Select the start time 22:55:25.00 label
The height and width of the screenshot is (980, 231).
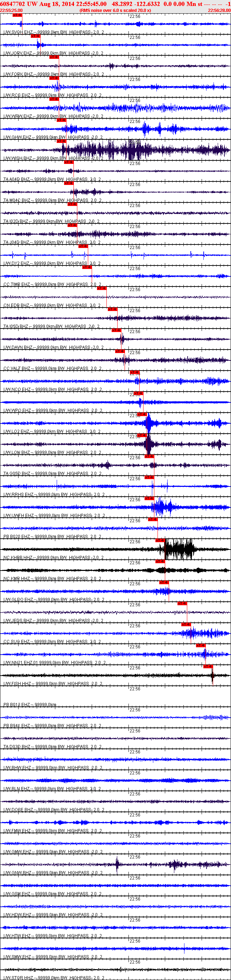[12, 10]
